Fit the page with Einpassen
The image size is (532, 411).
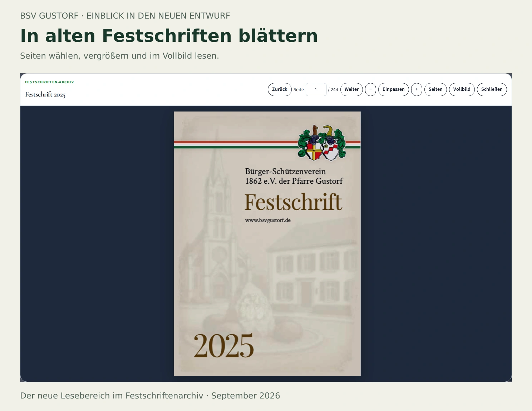[394, 89]
